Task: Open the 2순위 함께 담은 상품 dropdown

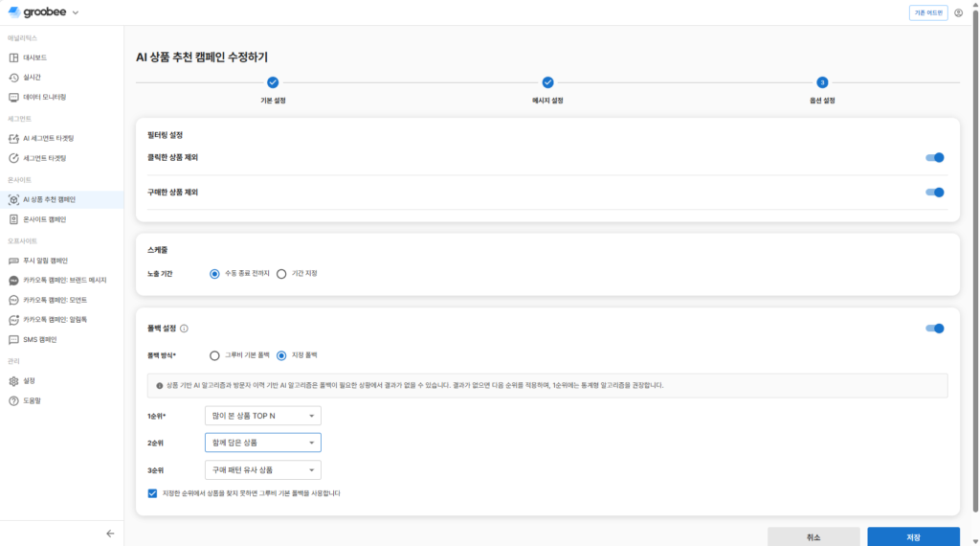Action: pyautogui.click(x=262, y=443)
